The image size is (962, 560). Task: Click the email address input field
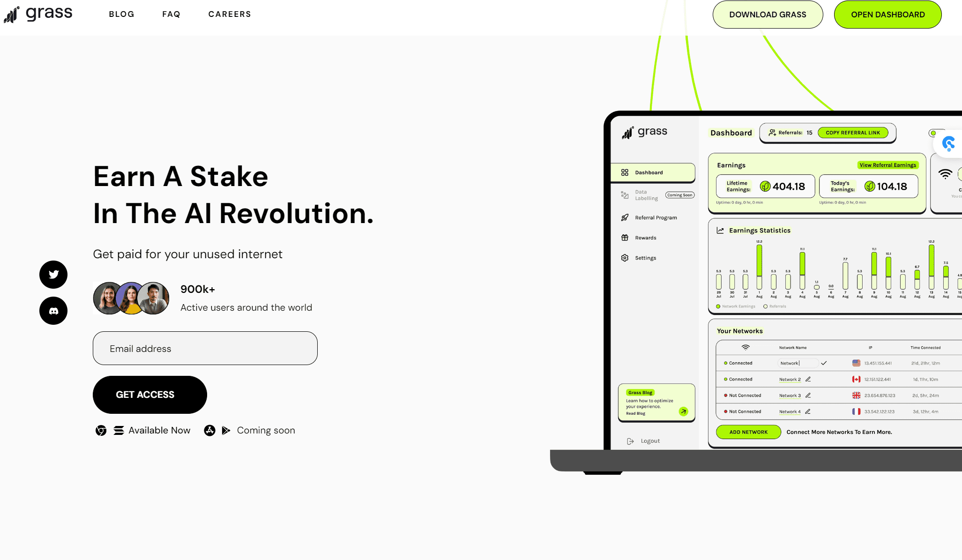[x=205, y=348]
